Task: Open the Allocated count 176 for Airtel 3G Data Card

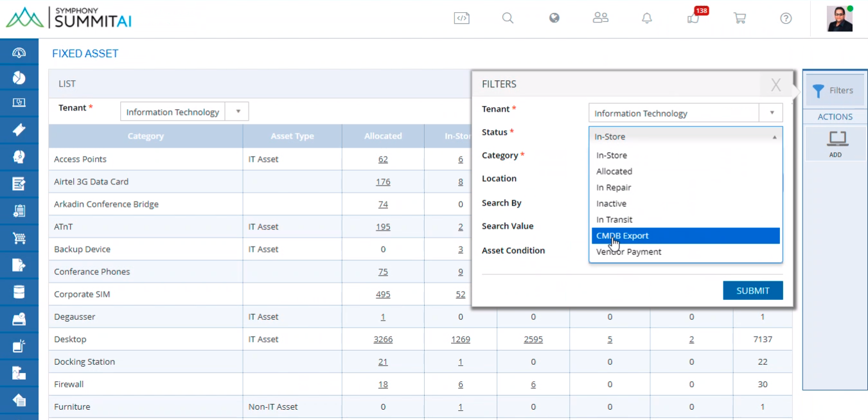Action: coord(383,182)
